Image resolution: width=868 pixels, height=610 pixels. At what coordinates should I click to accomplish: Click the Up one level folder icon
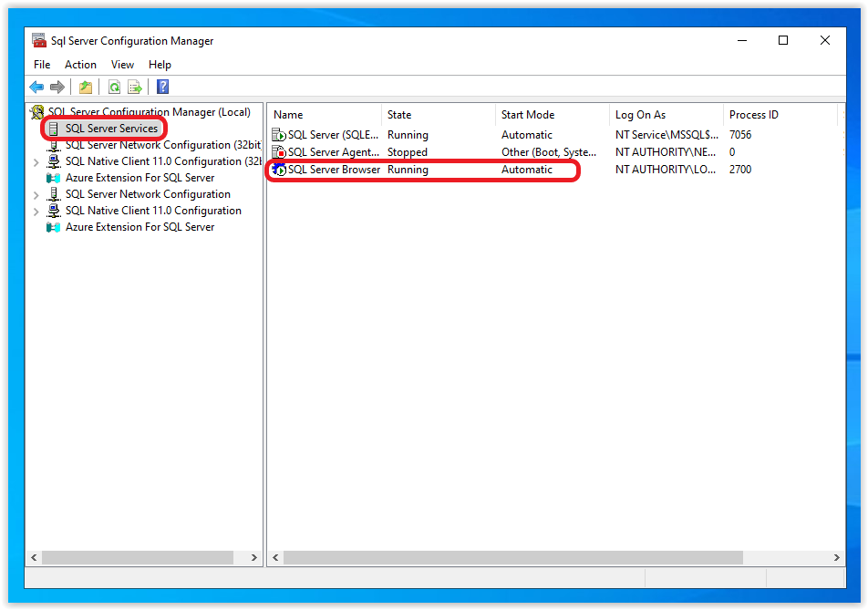pos(86,87)
